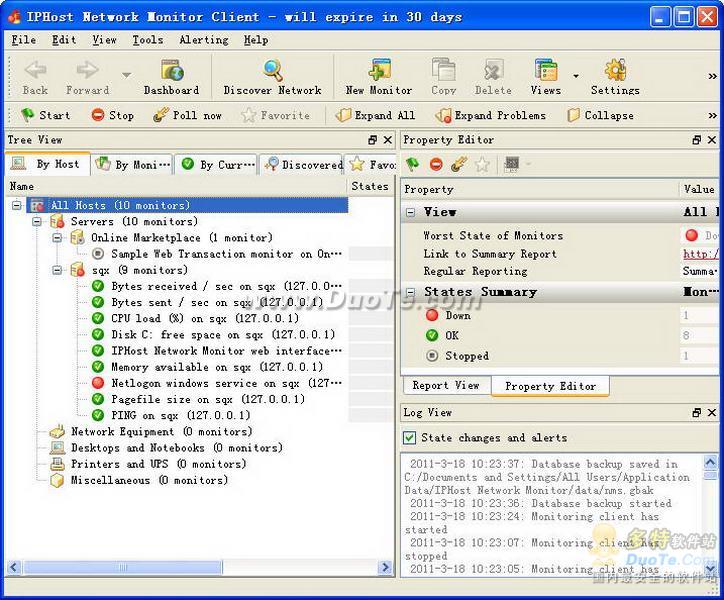Open the Edit menu
This screenshot has height=600, width=724.
pos(64,40)
